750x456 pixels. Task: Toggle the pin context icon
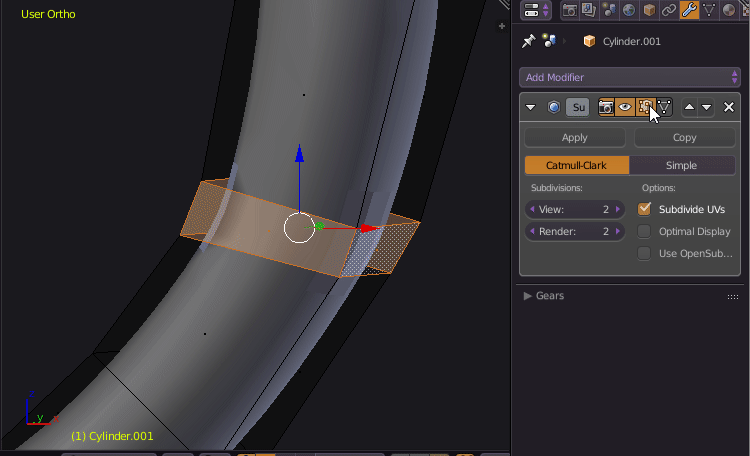click(x=528, y=41)
